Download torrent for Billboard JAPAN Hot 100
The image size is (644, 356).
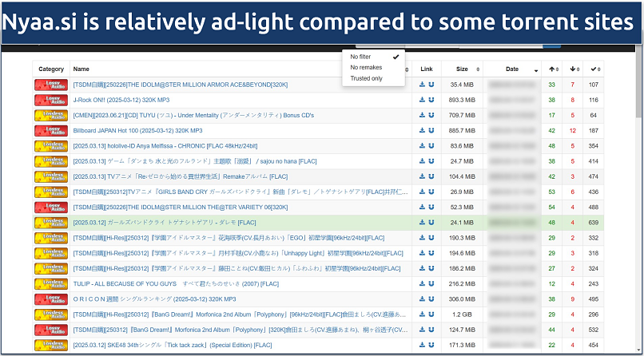pos(422,130)
